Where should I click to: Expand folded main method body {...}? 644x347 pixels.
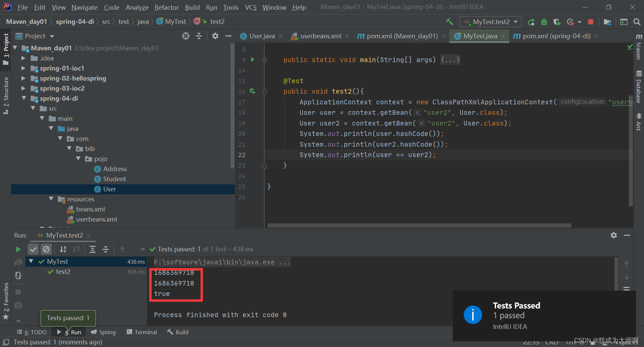click(x=450, y=59)
